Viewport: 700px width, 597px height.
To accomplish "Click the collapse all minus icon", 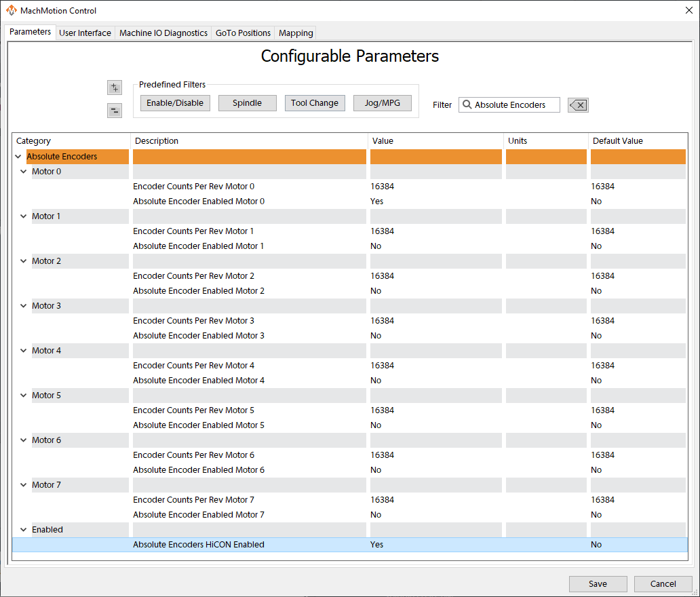I will click(x=114, y=110).
